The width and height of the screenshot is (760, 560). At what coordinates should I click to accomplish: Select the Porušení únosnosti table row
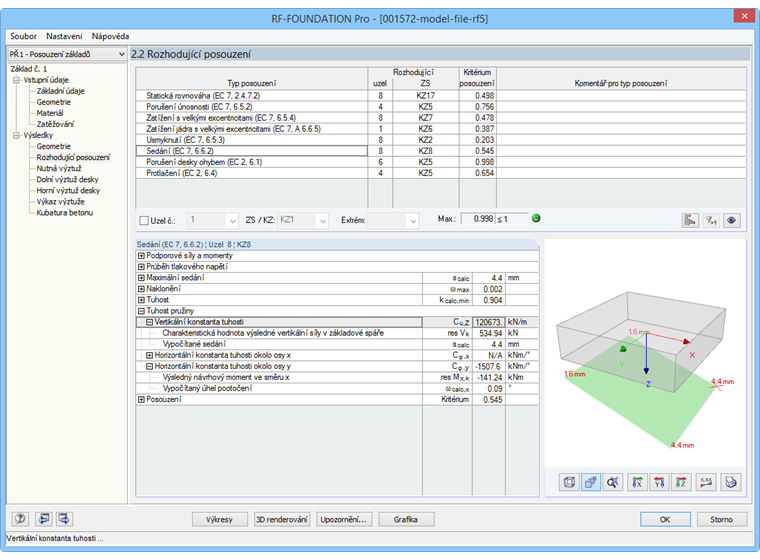[x=441, y=107]
